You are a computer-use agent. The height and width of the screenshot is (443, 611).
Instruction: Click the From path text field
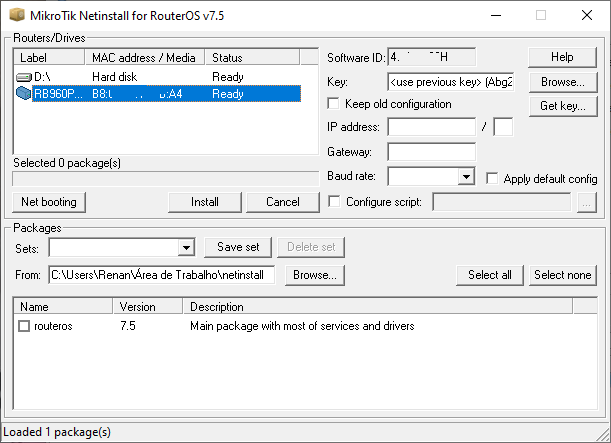pyautogui.click(x=162, y=275)
